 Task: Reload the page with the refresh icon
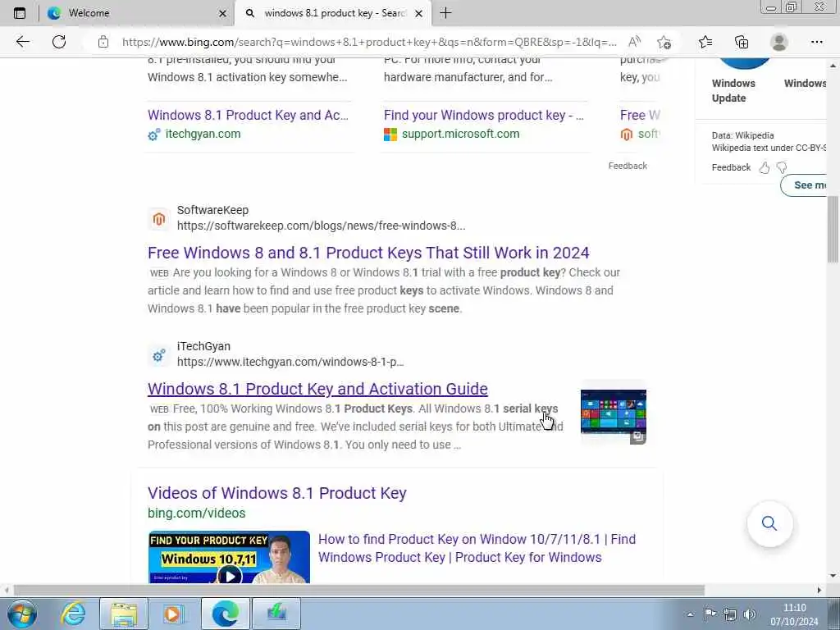(x=59, y=42)
